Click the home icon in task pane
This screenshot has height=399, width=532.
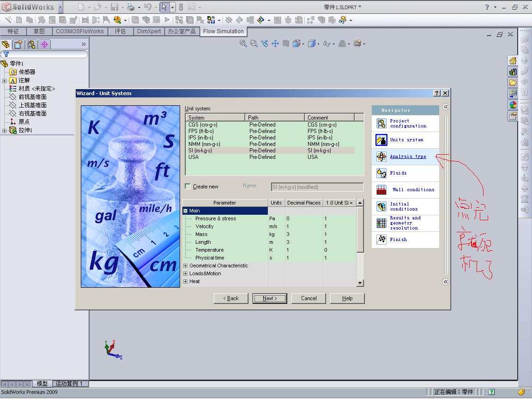[513, 61]
